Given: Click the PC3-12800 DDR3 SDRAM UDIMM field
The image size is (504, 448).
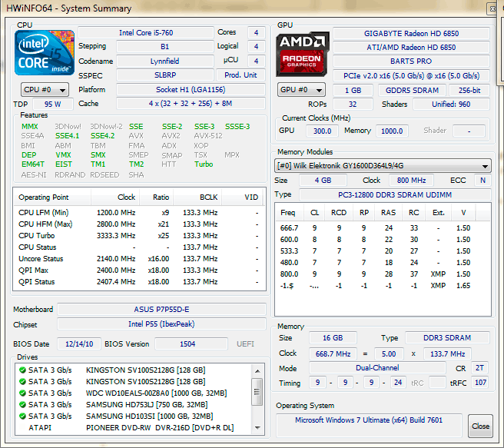Looking at the screenshot, I should point(395,194).
